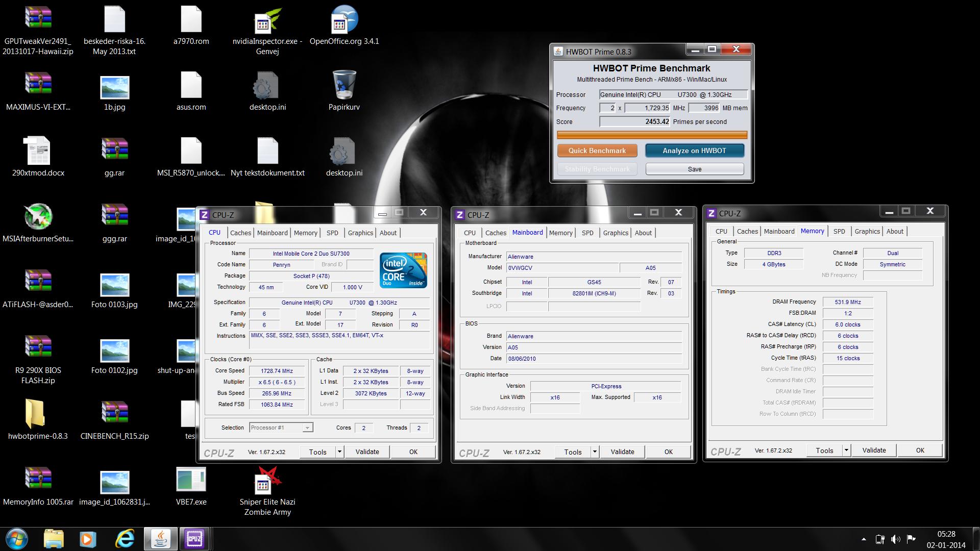
Task: Open SPD tab in first CPU-Z window
Action: tap(332, 233)
